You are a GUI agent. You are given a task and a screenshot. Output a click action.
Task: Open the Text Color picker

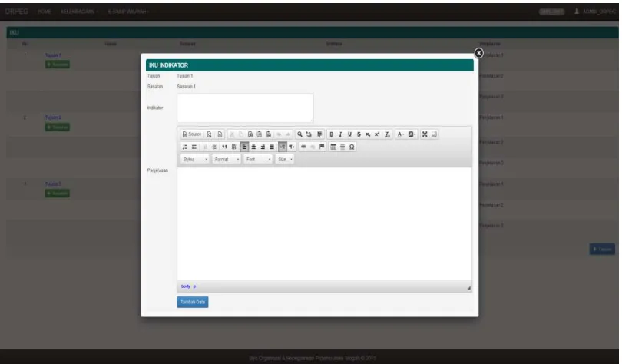point(401,134)
